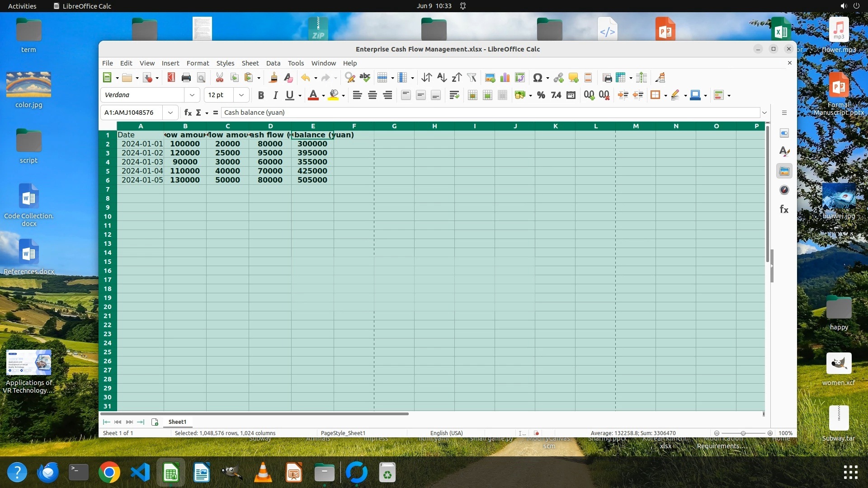The image size is (868, 488).
Task: Select the Sheet1 tab
Action: (x=177, y=422)
